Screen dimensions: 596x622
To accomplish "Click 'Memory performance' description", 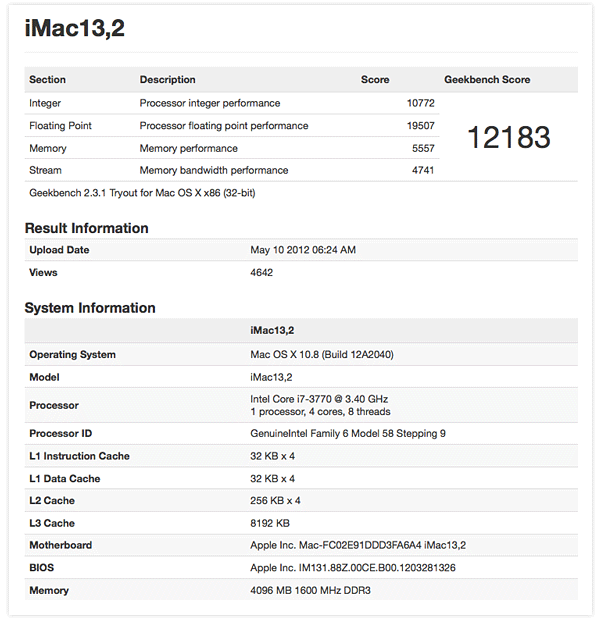I will pyautogui.click(x=188, y=148).
